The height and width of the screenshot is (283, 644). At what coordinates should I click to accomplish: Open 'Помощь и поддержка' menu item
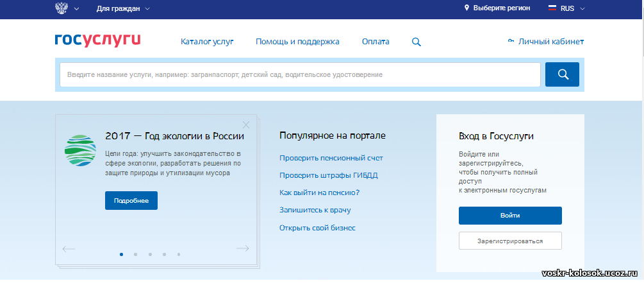point(297,42)
